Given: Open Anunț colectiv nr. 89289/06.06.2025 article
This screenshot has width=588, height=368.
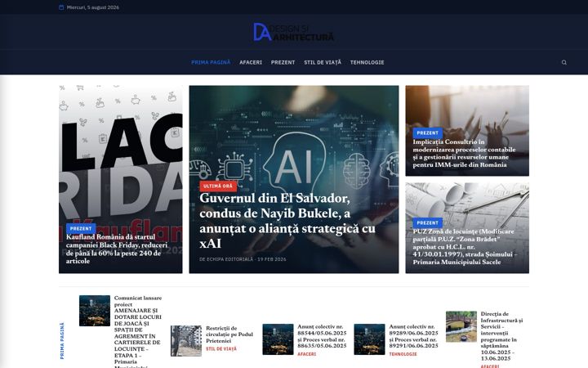Looking at the screenshot, I should click(x=413, y=336).
